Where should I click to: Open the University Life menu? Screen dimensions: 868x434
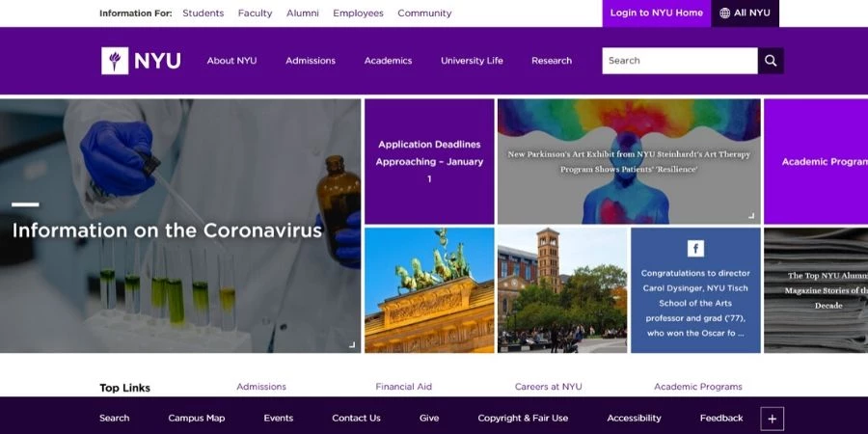(x=472, y=61)
